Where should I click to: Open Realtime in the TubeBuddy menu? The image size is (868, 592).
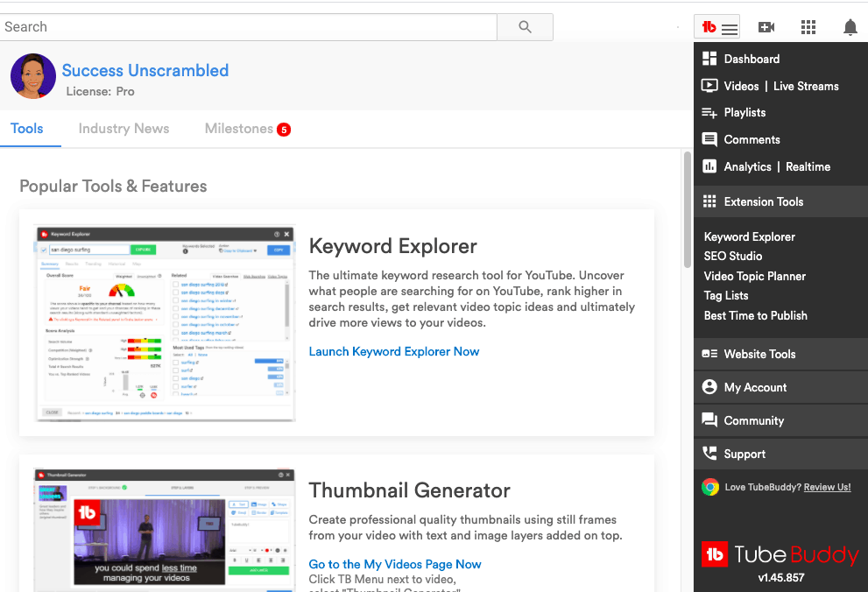808,166
